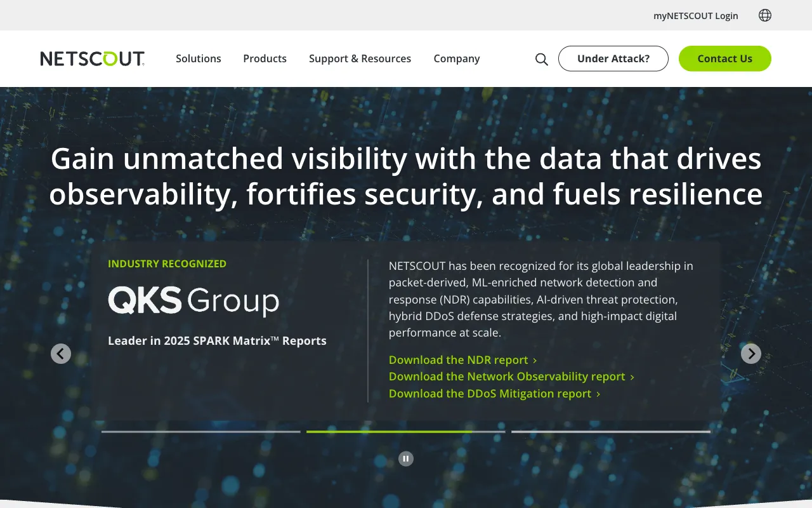Select the third carousel indicator bar
Viewport: 812px width, 508px height.
point(610,431)
